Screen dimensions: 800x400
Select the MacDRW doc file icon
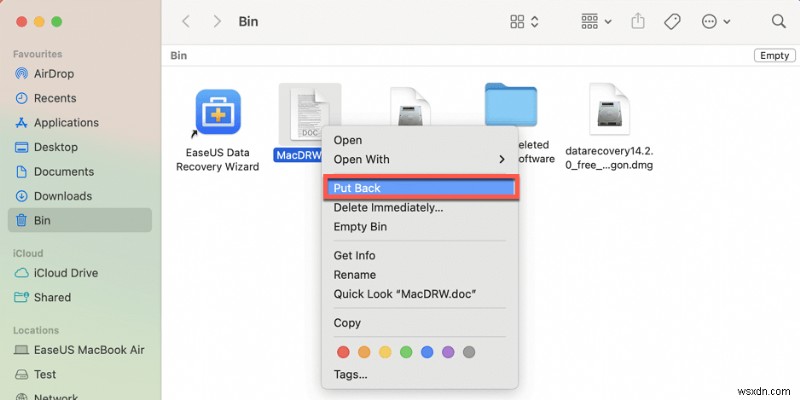coord(309,113)
